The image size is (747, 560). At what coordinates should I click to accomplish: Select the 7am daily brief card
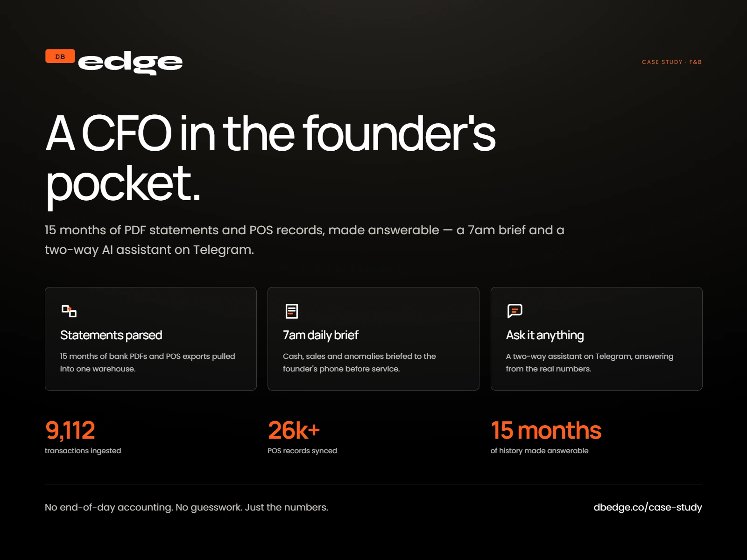(x=373, y=339)
